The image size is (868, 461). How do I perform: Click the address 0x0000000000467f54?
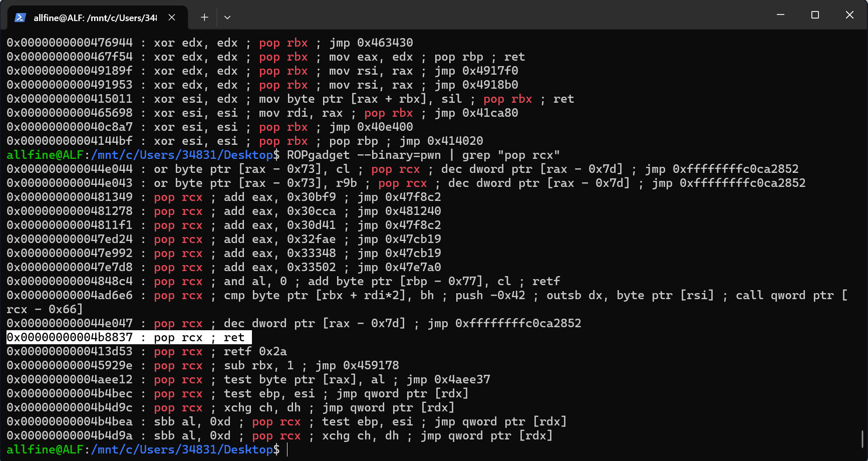point(70,57)
